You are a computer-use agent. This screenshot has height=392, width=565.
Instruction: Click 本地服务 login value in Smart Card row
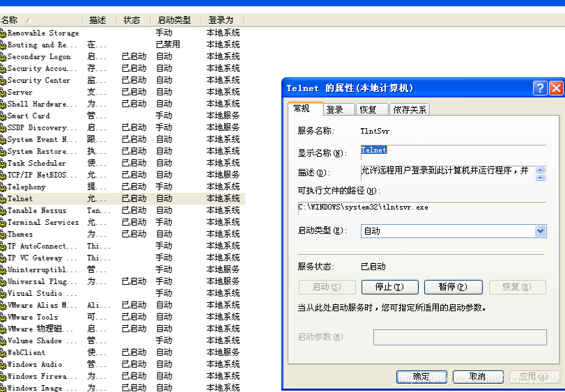223,116
